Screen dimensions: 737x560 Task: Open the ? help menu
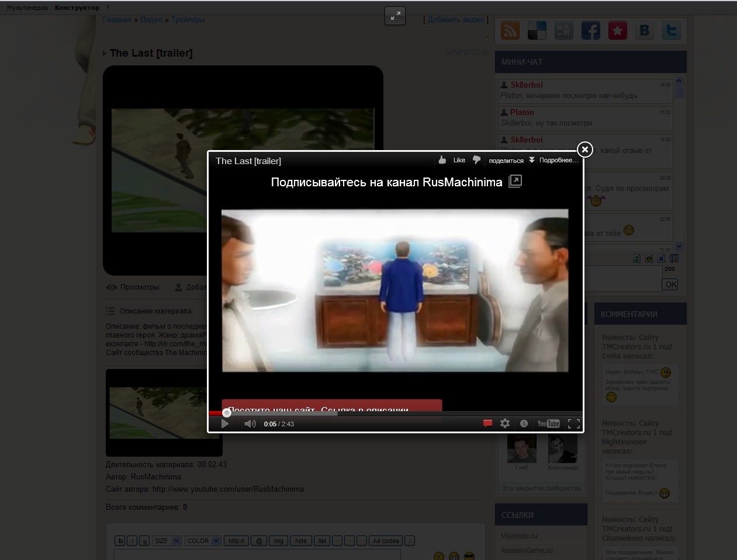[108, 8]
